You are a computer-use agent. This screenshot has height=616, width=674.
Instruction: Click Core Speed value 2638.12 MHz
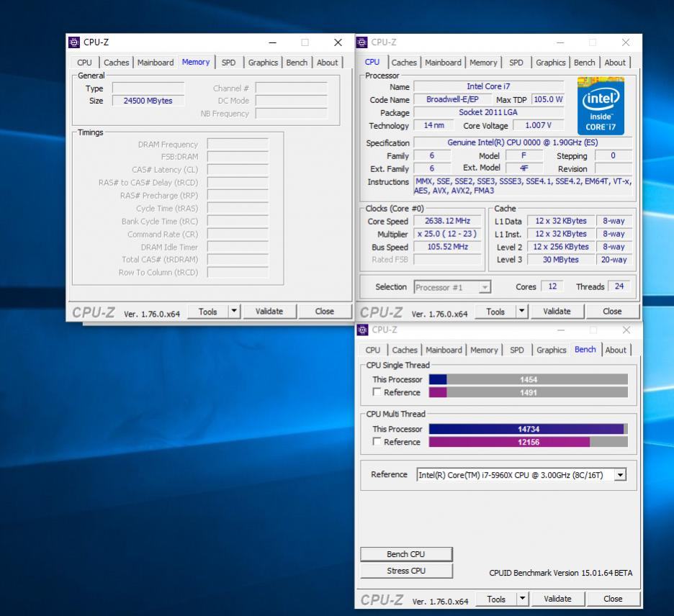[447, 221]
